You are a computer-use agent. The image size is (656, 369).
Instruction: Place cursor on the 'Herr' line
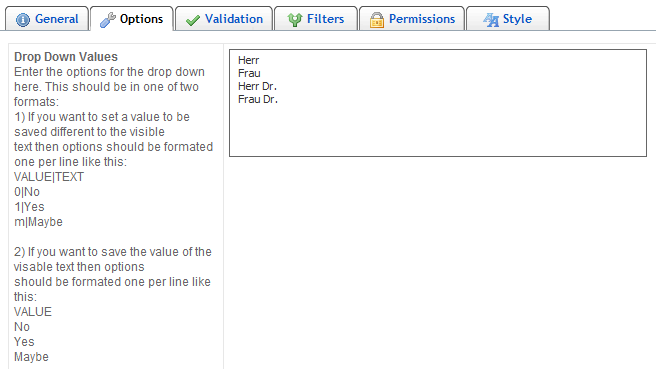249,60
